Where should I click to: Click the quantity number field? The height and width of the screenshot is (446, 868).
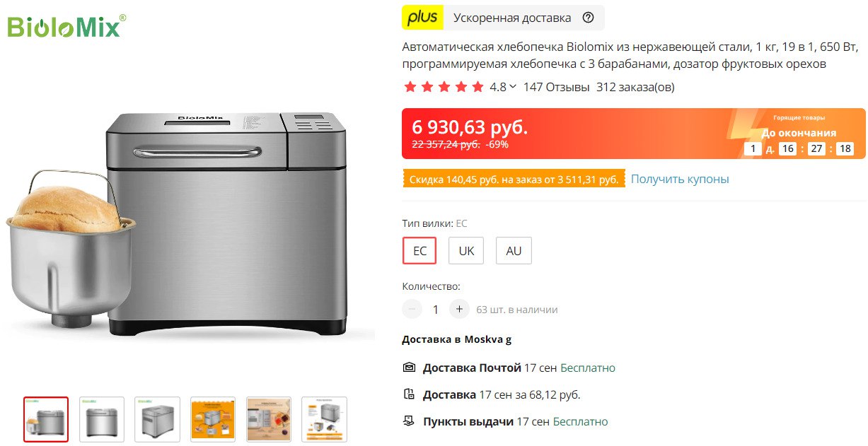click(x=436, y=309)
